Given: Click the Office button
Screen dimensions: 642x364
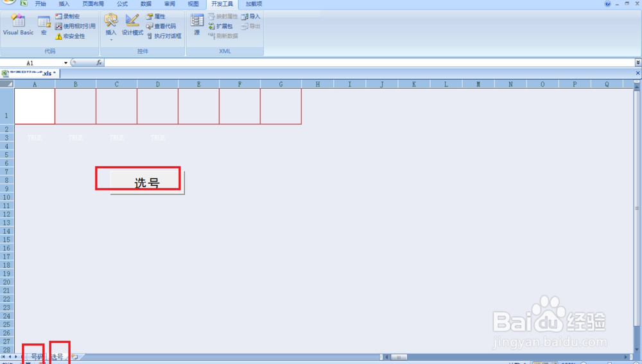Looking at the screenshot, I should tap(8, 2).
